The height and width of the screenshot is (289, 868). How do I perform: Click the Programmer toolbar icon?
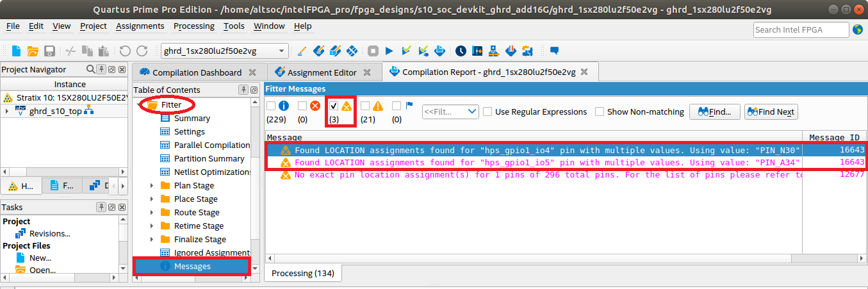click(x=511, y=51)
